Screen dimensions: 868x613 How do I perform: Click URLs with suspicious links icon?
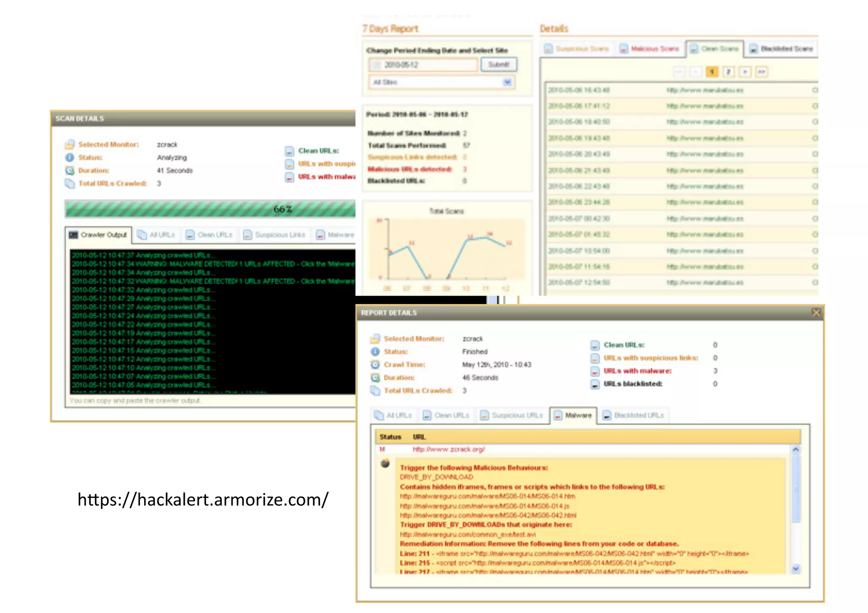[x=595, y=358]
